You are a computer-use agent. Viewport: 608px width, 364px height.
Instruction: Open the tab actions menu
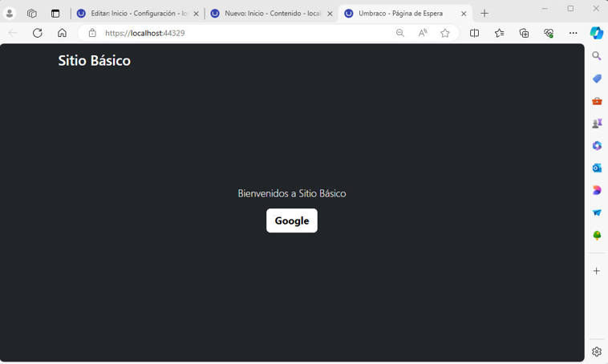[x=55, y=14]
